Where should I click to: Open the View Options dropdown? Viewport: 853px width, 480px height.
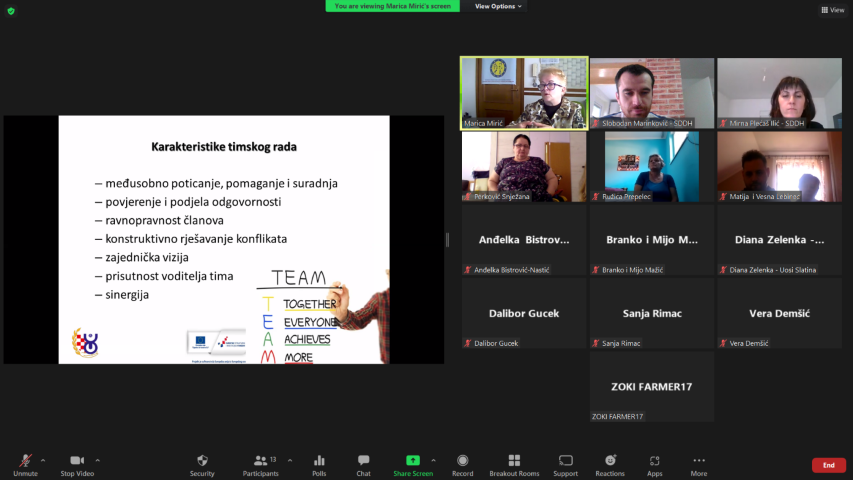pyautogui.click(x=498, y=6)
